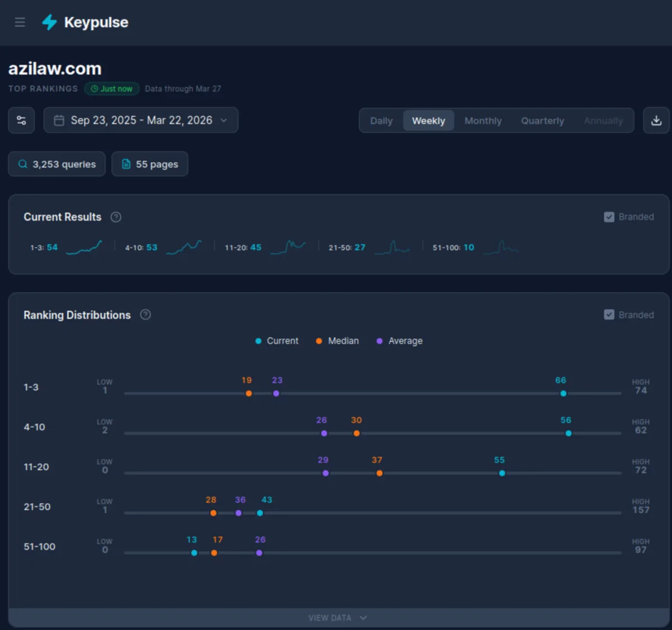Click the download export icon

tap(656, 120)
